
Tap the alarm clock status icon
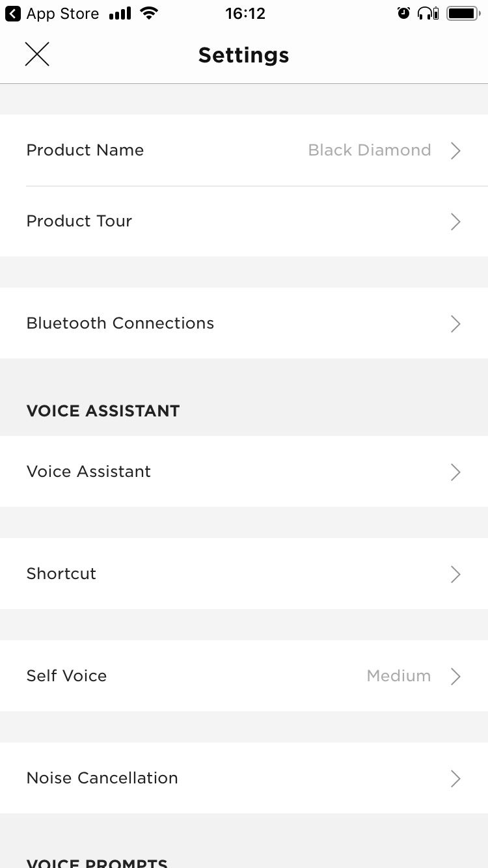[404, 14]
